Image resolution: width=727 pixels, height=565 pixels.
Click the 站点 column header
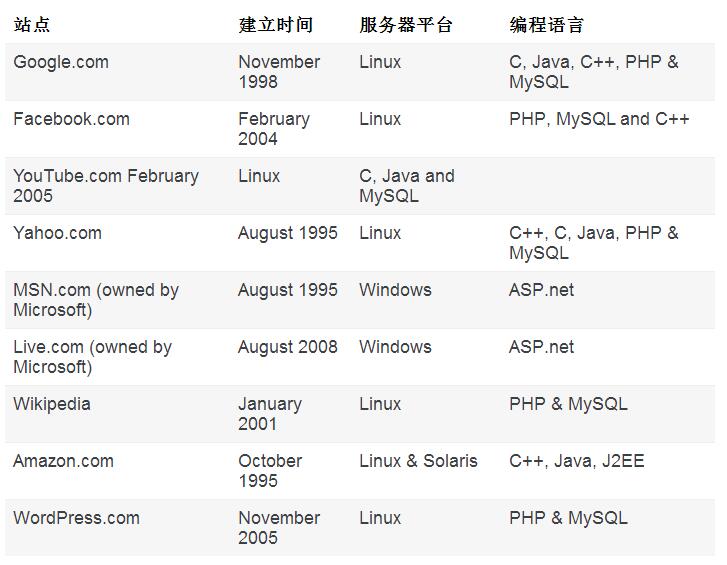[32, 25]
